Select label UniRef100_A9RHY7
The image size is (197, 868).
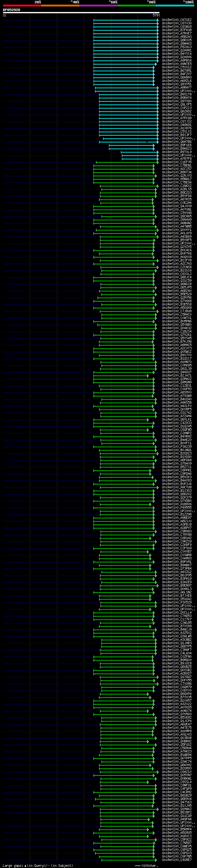177,88
